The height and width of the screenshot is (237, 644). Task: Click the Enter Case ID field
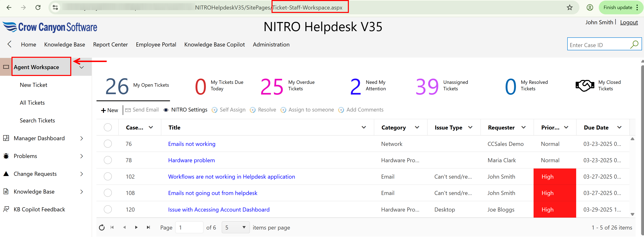point(598,45)
